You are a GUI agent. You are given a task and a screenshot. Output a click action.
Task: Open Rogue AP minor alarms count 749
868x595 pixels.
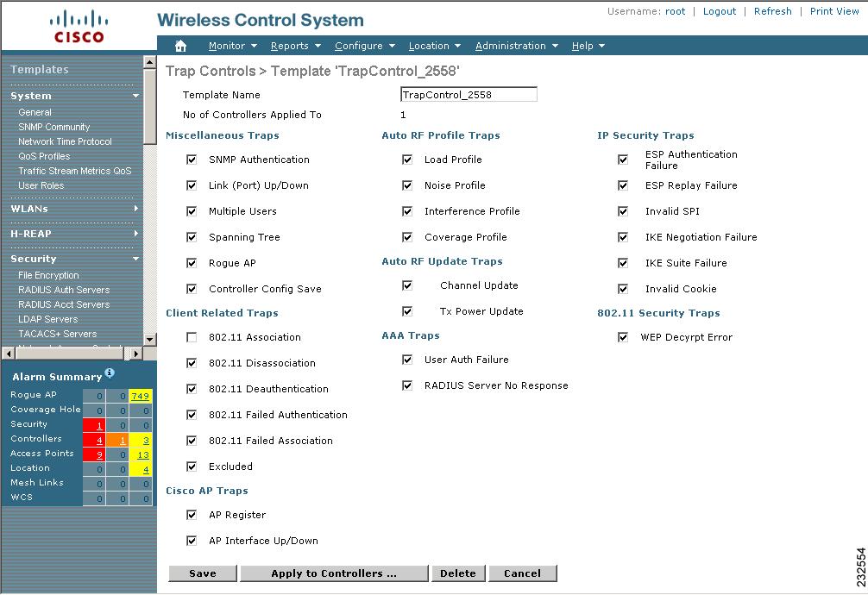point(140,397)
